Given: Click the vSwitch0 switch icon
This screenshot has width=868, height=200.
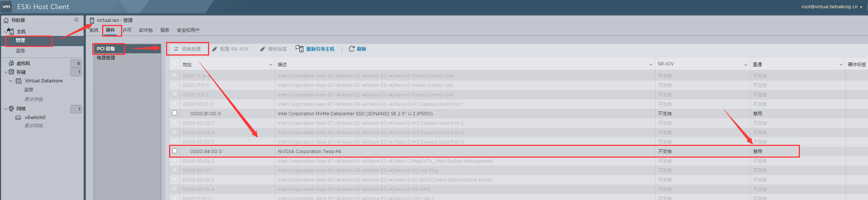Looking at the screenshot, I should 18,118.
